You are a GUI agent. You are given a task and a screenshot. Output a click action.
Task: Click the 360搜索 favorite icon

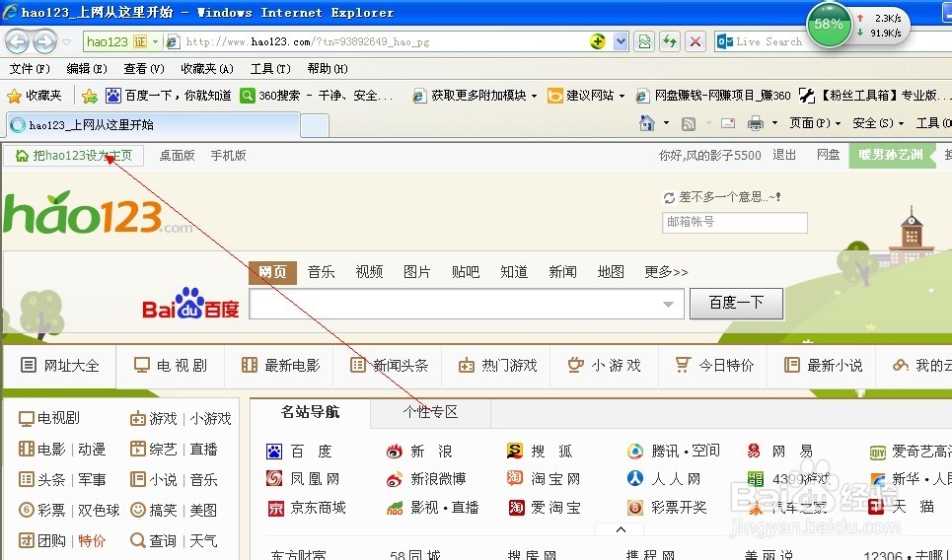[x=247, y=96]
